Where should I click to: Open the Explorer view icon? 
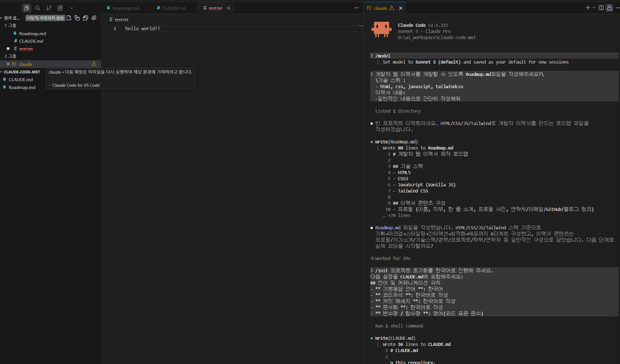(x=27, y=8)
